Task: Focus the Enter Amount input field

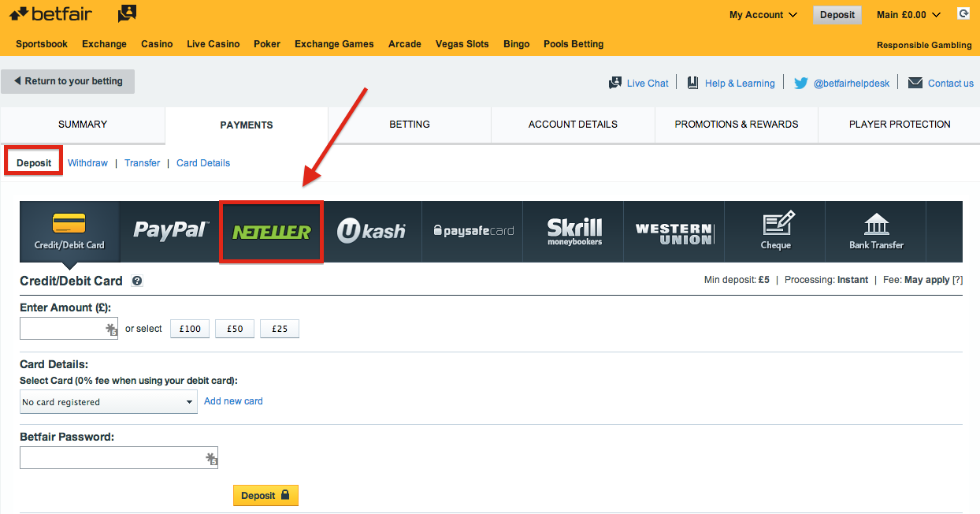Action: tap(69, 329)
